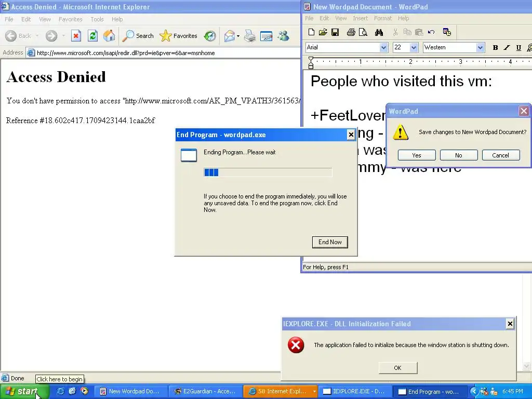Image resolution: width=532 pixels, height=399 pixels.
Task: Insert Date/Time using WordPad toolbar icon
Action: 447,32
